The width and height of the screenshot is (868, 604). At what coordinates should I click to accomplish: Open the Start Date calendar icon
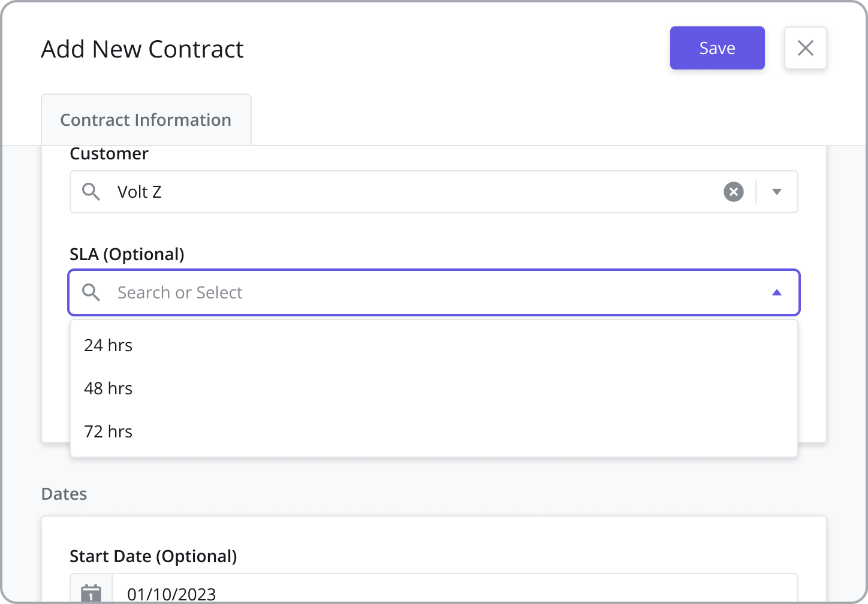(x=91, y=593)
